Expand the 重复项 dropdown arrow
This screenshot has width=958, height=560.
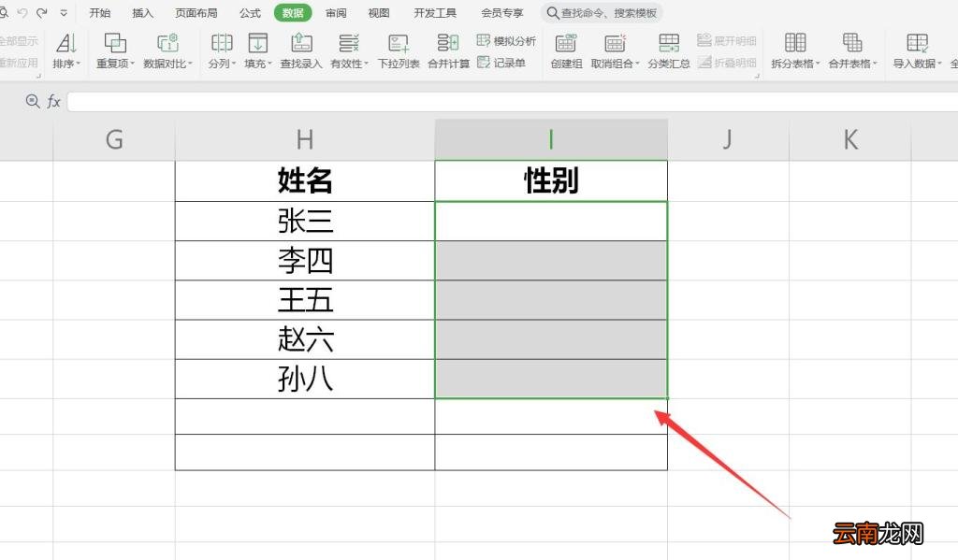(x=133, y=64)
